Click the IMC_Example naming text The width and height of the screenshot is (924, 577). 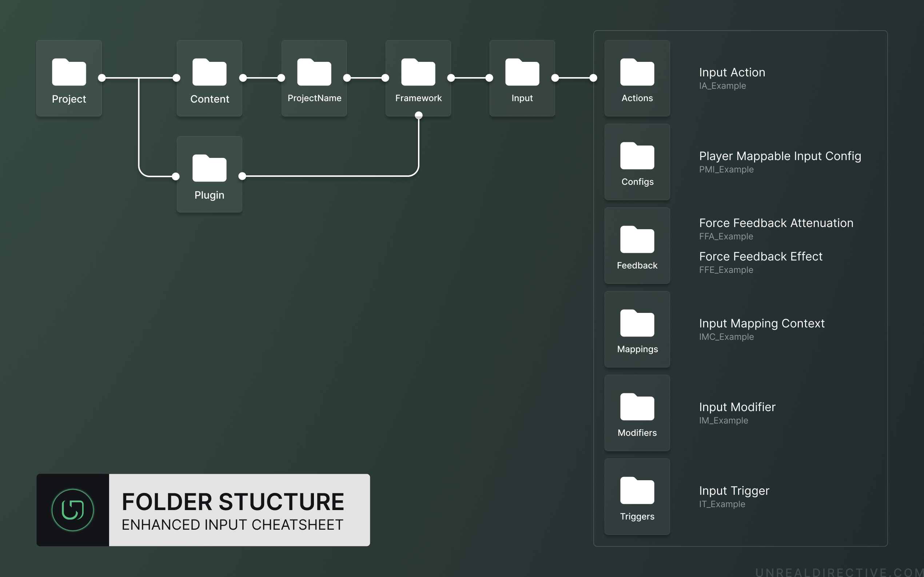point(726,337)
